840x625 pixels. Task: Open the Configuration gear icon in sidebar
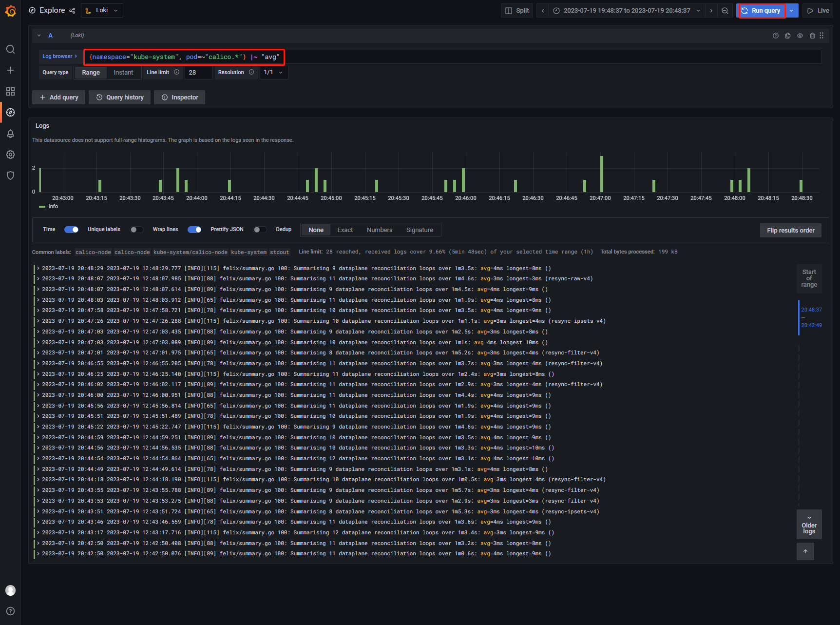(x=10, y=155)
